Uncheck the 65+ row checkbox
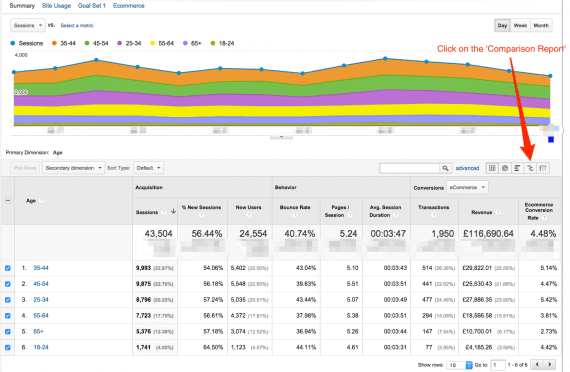 coord(8,332)
